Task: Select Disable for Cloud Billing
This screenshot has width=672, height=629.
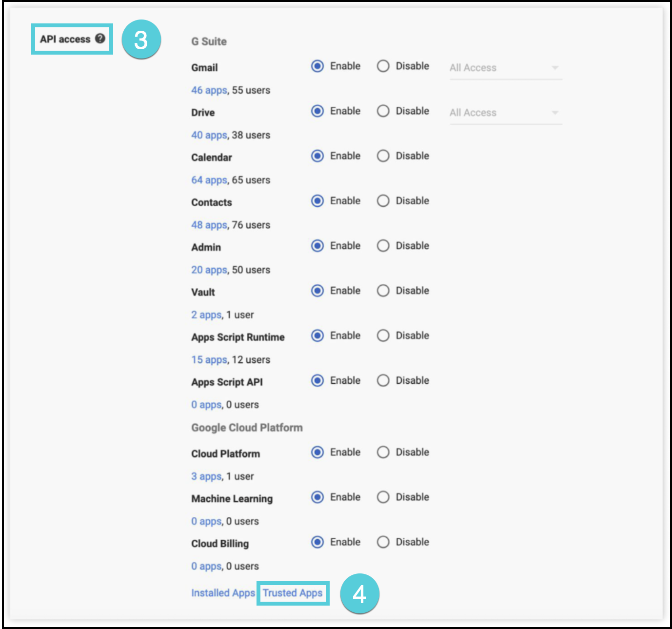Action: [x=383, y=542]
